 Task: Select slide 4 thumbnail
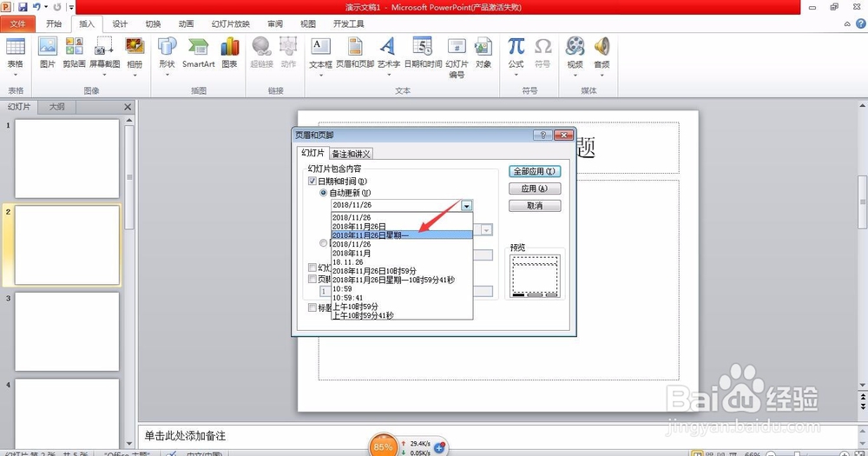(67, 414)
